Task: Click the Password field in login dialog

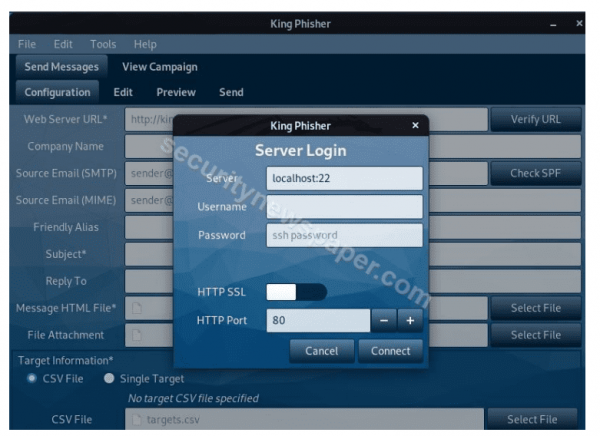Action: coord(344,235)
